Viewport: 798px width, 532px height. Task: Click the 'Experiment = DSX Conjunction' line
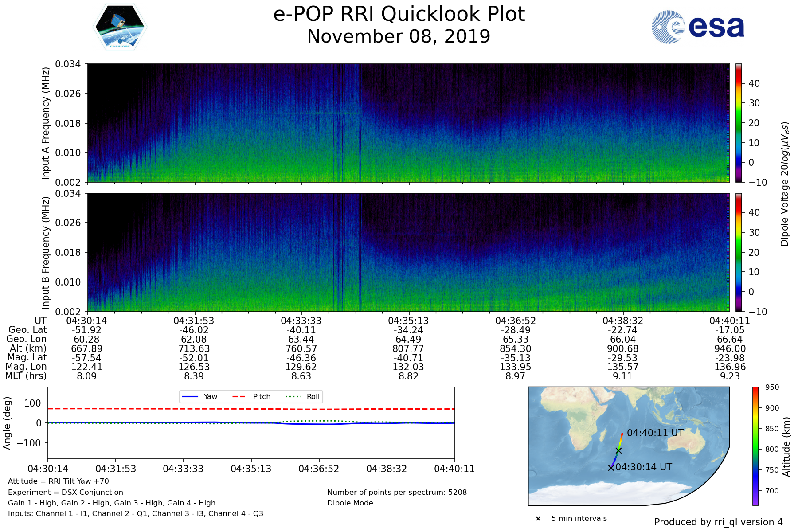[x=66, y=492]
